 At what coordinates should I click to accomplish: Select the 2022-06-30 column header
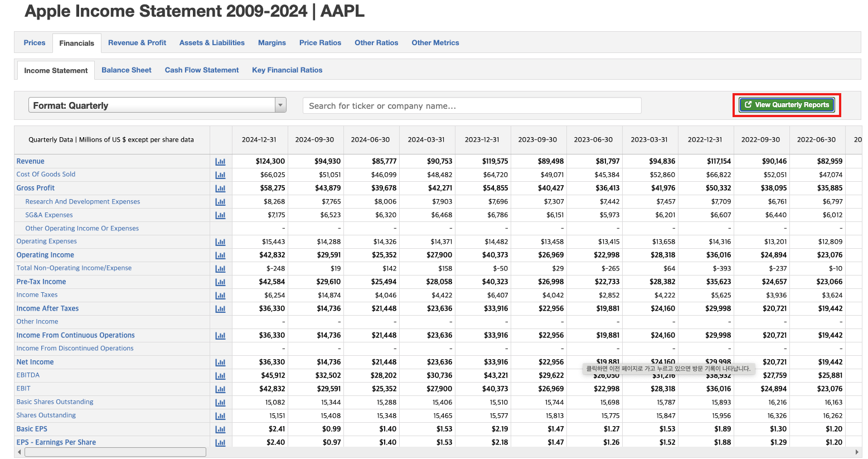(816, 139)
